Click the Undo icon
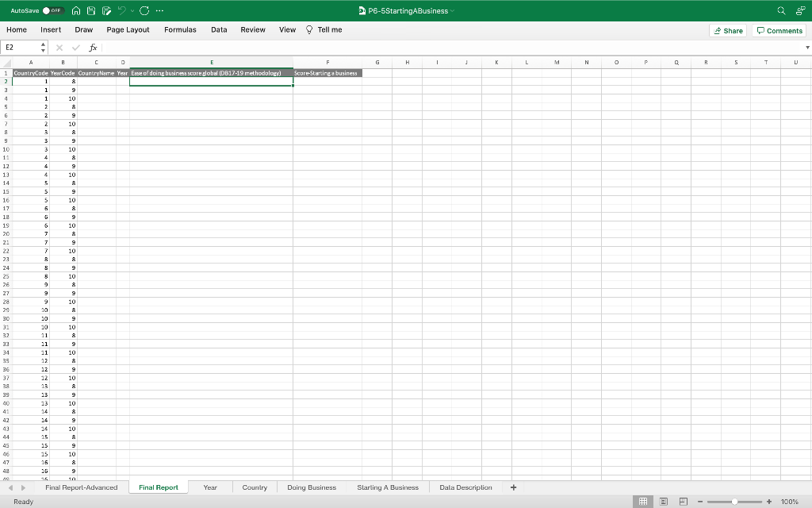 point(121,10)
